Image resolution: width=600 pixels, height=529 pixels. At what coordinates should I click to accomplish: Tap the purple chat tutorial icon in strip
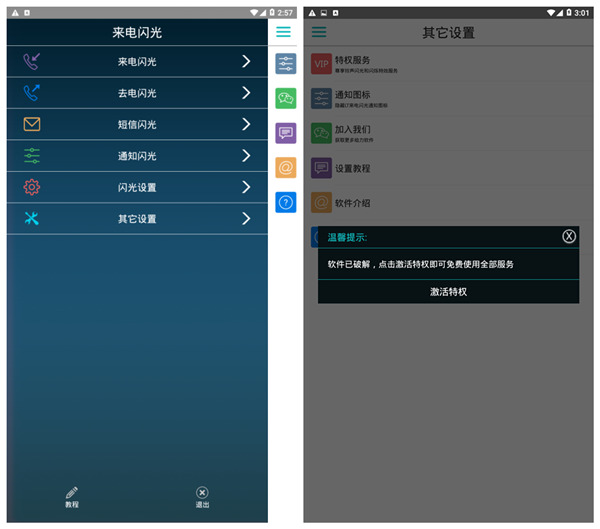(285, 133)
